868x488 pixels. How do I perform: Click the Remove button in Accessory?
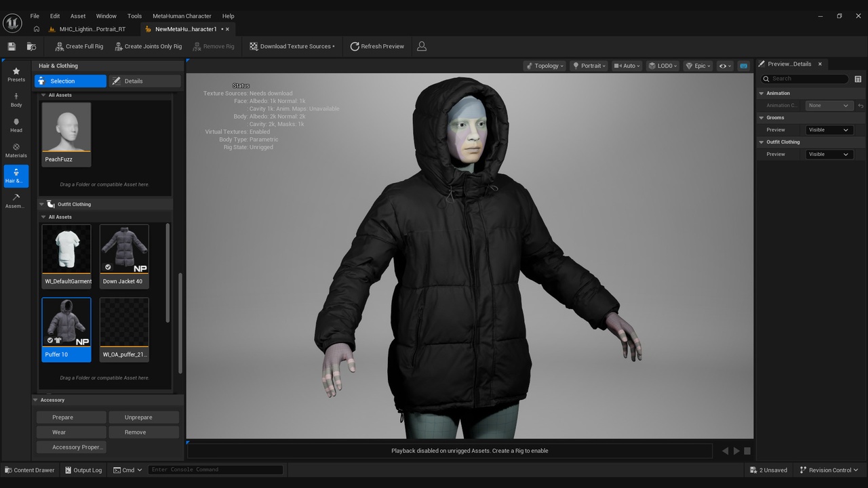tap(143, 432)
